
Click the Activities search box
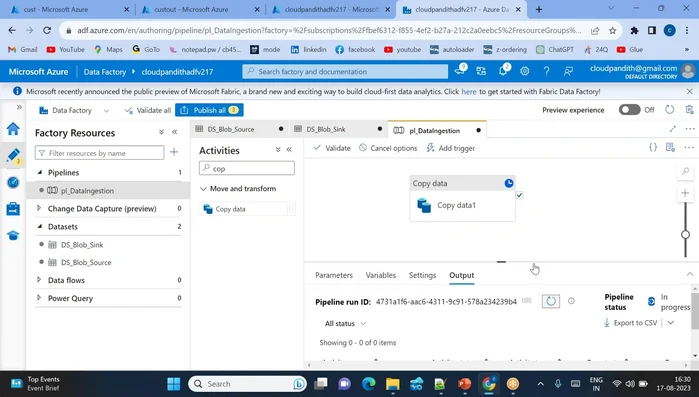247,168
